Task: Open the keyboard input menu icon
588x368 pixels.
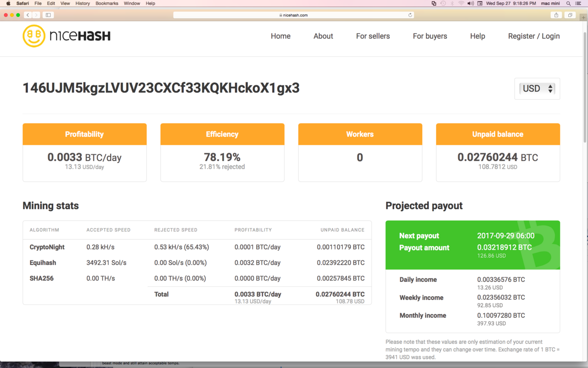Action: coord(480,3)
